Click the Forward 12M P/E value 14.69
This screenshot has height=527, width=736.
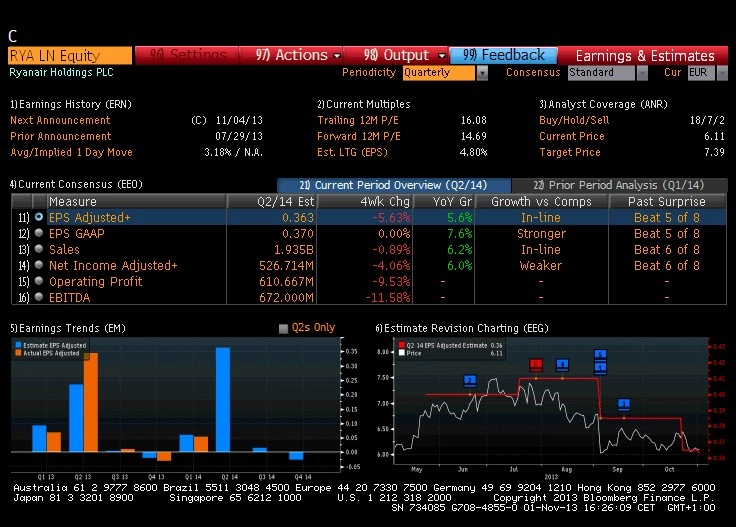click(x=474, y=136)
